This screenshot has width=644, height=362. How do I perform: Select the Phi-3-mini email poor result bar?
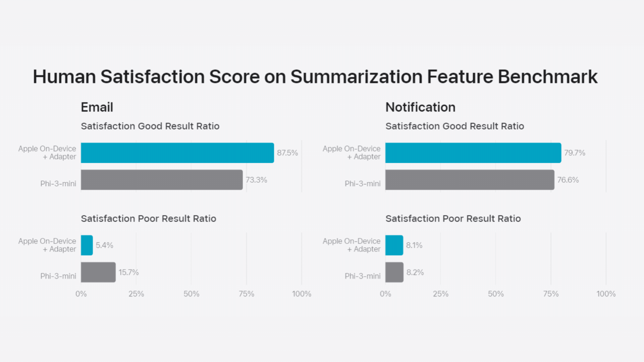click(x=97, y=272)
